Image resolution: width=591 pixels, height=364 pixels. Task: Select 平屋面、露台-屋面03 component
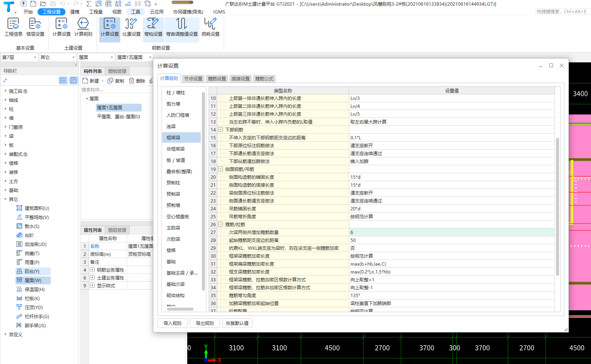point(118,116)
